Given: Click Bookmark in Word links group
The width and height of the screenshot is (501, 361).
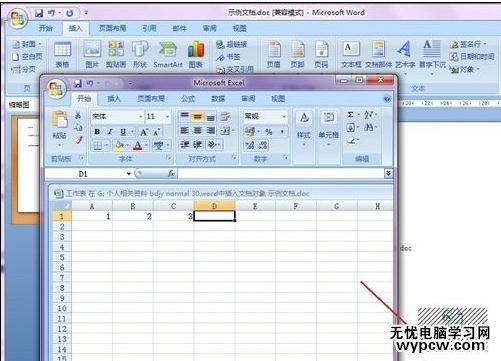Looking at the screenshot, I should point(228,57).
